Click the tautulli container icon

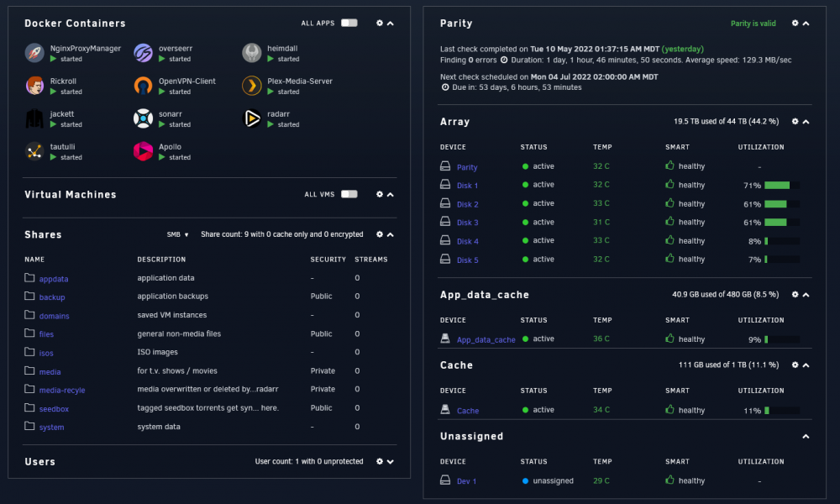34,151
